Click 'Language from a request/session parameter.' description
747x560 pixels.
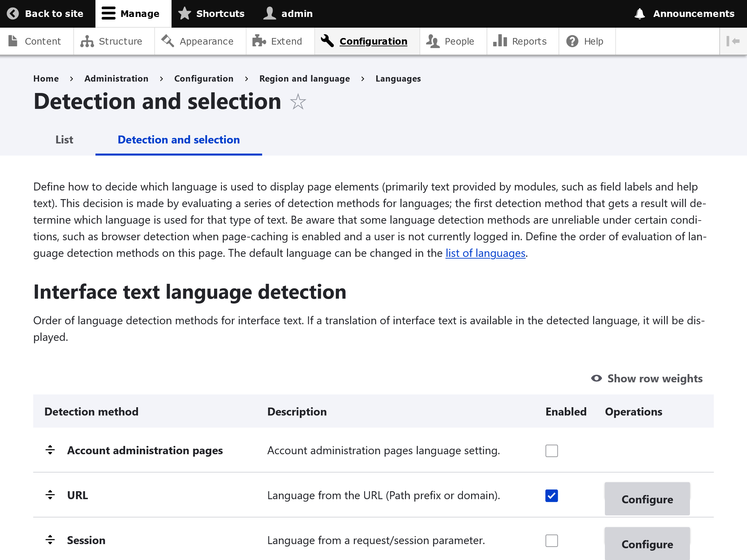click(x=376, y=540)
